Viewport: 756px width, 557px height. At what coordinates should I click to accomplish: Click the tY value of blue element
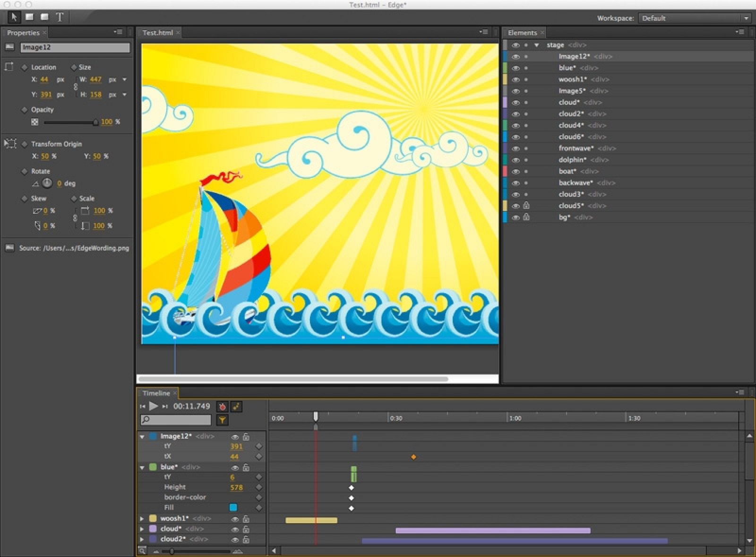232,477
